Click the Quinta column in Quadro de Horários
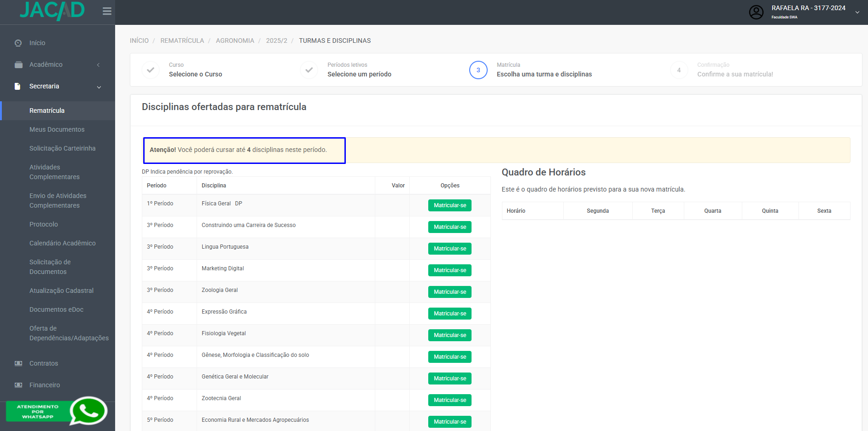The image size is (868, 431). coord(770,211)
